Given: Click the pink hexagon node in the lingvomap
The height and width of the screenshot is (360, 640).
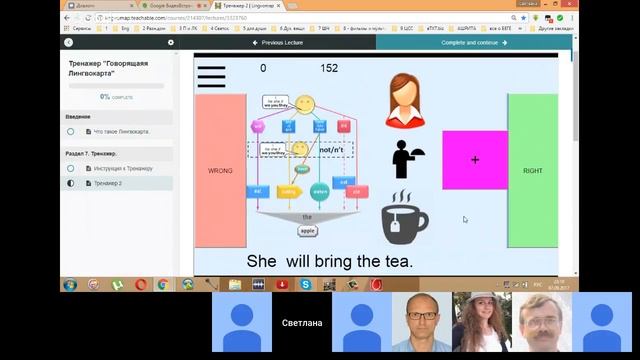Looking at the screenshot, I should pos(258,127).
